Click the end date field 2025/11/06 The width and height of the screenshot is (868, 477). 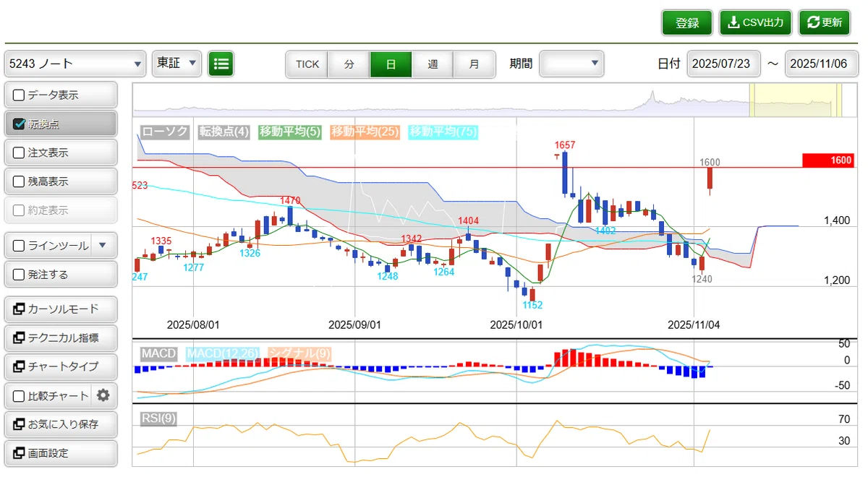pyautogui.click(x=822, y=64)
